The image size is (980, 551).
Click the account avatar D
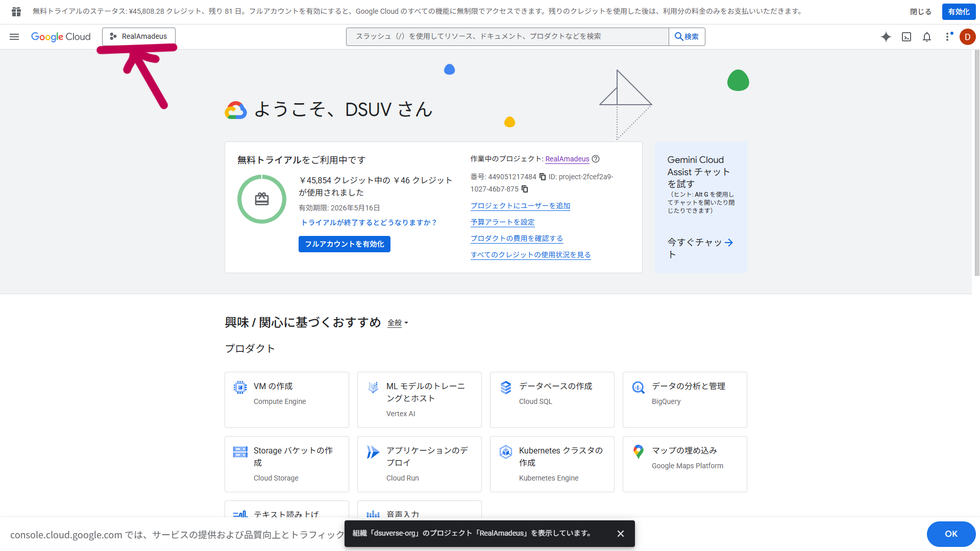[967, 37]
